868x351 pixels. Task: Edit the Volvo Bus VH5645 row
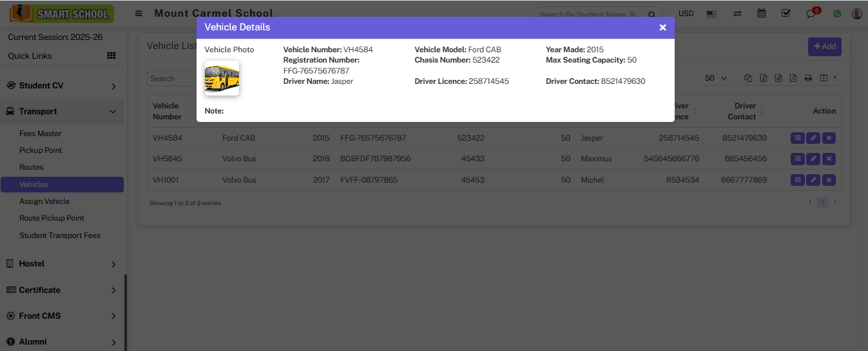coord(813,159)
